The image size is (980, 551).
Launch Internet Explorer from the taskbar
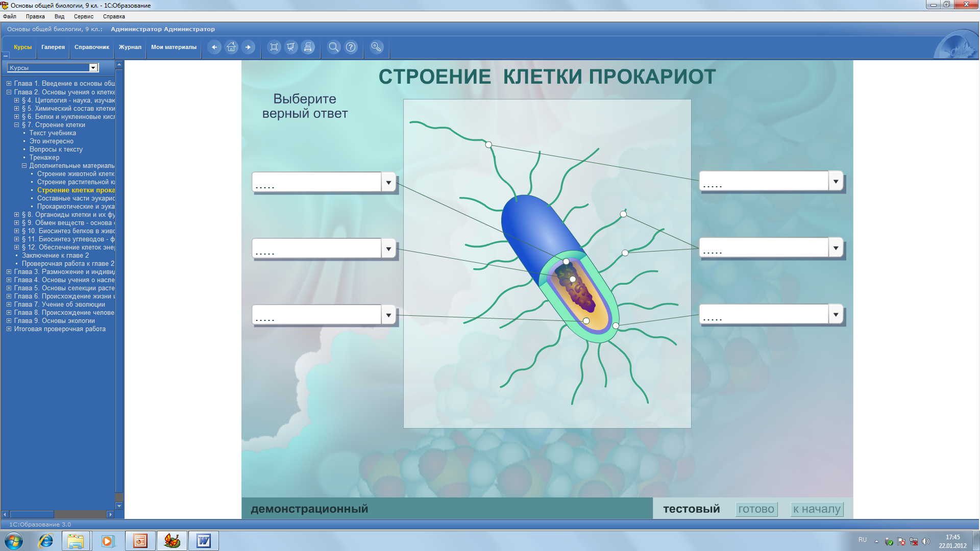(x=46, y=541)
